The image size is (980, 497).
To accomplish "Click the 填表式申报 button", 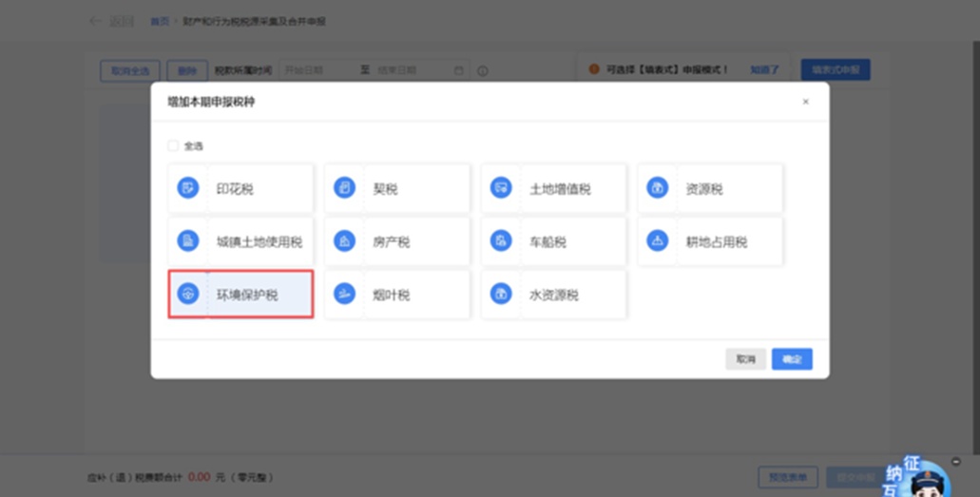I will [x=835, y=69].
